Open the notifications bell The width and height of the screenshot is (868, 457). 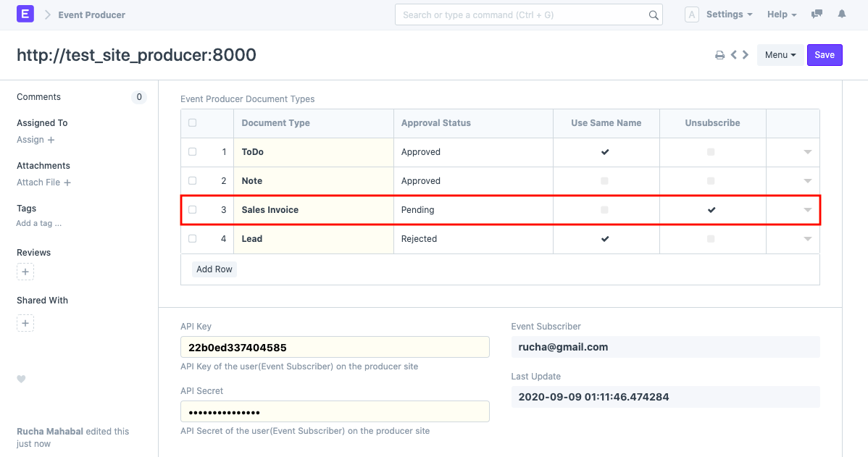coord(841,14)
